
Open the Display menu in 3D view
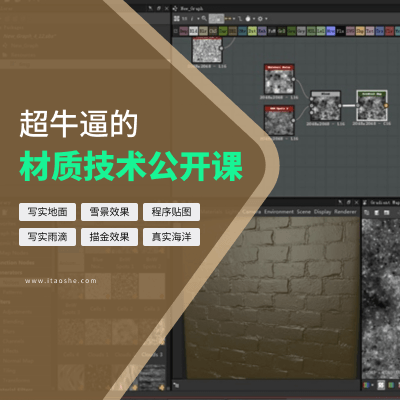pos(323,212)
